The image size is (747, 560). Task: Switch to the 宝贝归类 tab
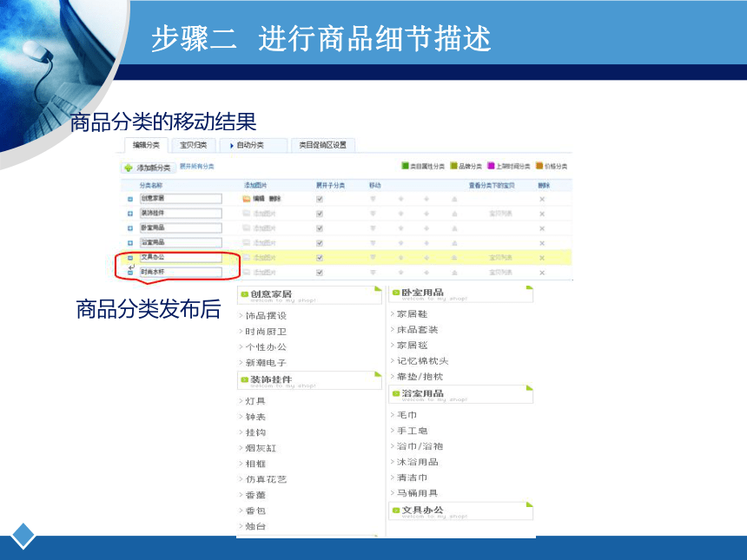click(x=194, y=145)
